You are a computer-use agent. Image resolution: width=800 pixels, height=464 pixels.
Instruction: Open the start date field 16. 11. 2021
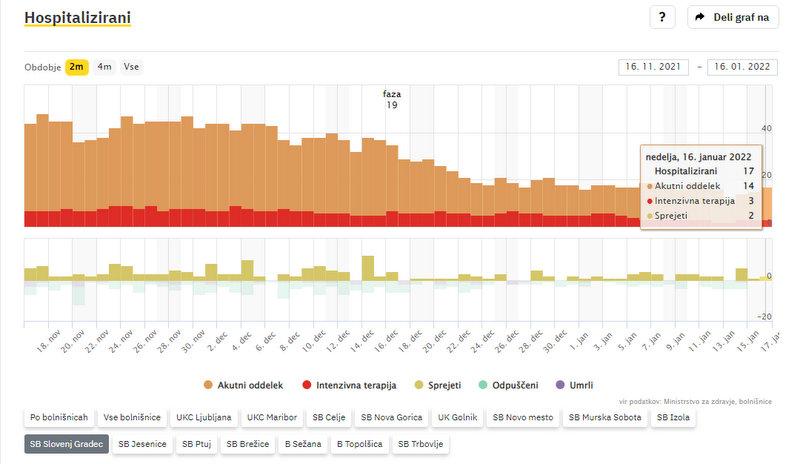[654, 67]
